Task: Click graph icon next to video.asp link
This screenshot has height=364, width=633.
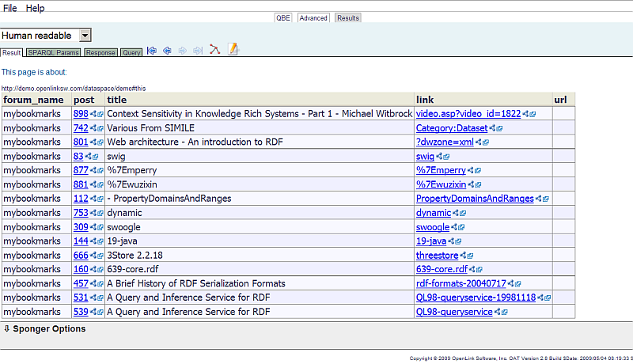Action: [525, 114]
